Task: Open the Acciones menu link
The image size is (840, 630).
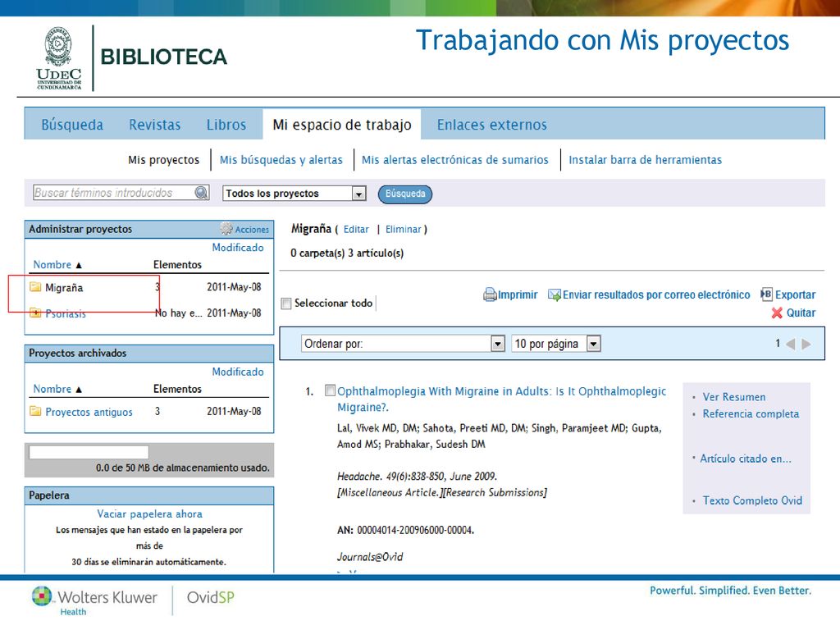Action: pyautogui.click(x=252, y=230)
